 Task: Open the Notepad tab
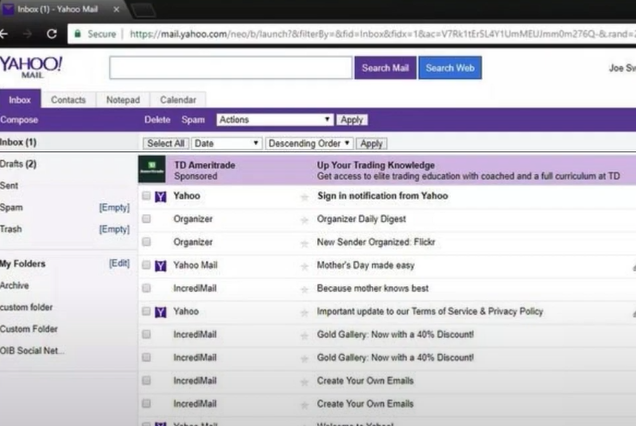tap(123, 100)
